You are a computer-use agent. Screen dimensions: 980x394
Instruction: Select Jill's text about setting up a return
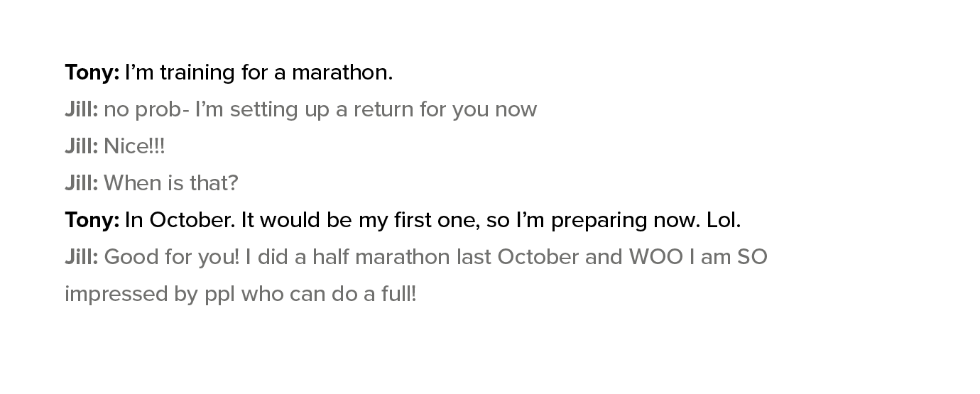click(x=320, y=110)
